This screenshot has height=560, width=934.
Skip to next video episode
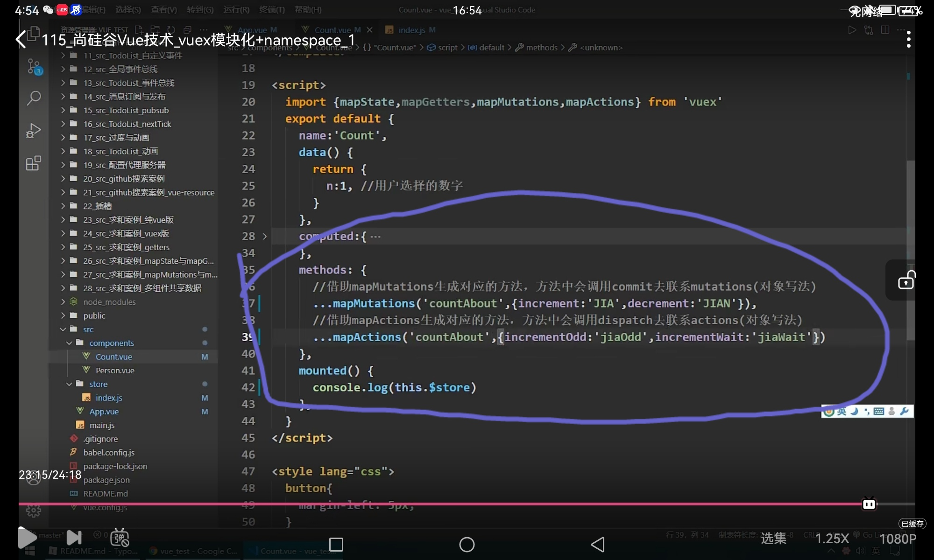click(x=74, y=538)
